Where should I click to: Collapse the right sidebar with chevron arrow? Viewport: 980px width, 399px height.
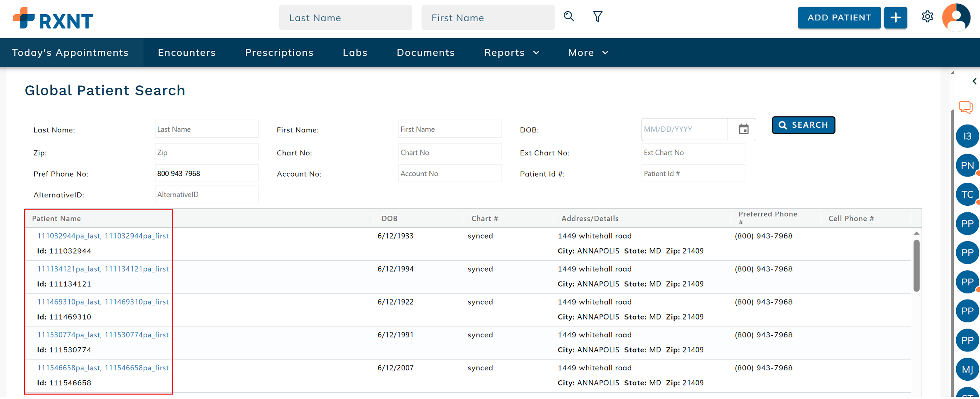point(974,81)
